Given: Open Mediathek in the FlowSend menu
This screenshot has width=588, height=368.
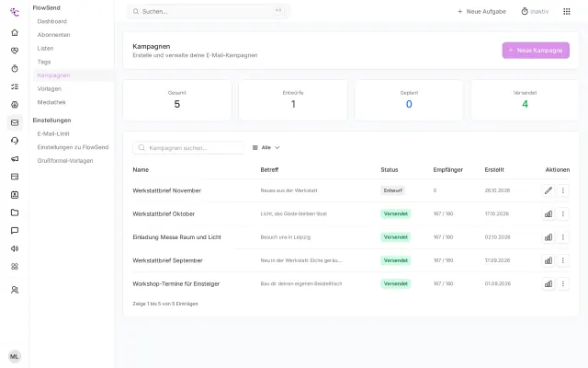Looking at the screenshot, I should (x=51, y=102).
